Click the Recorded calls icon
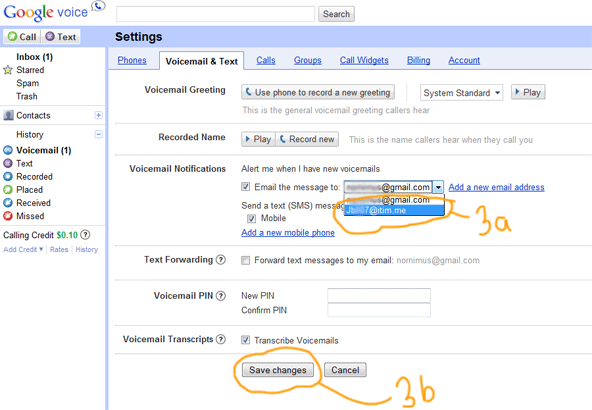 coord(8,176)
